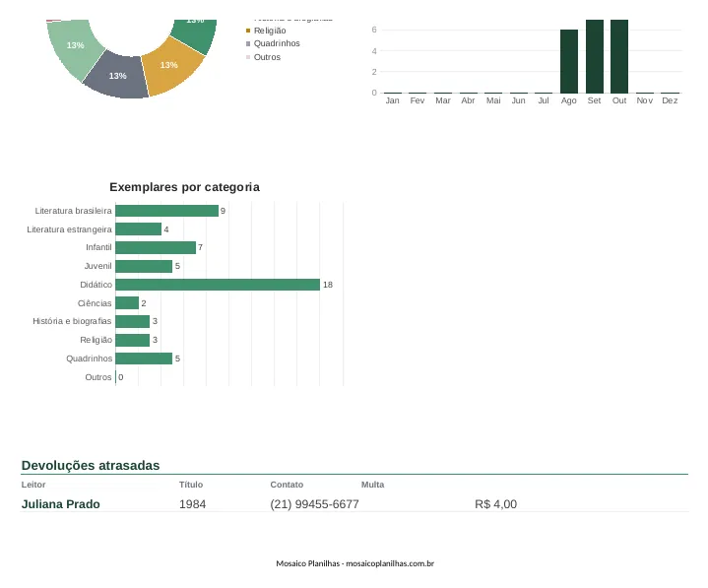Click the Quadrinhos legend color swatch
The height and width of the screenshot is (588, 708).
click(248, 43)
